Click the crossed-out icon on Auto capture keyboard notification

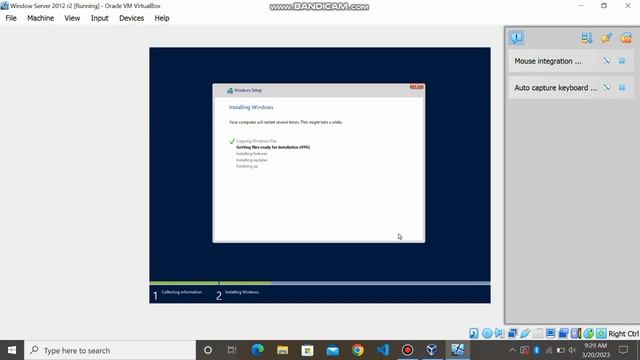[606, 87]
